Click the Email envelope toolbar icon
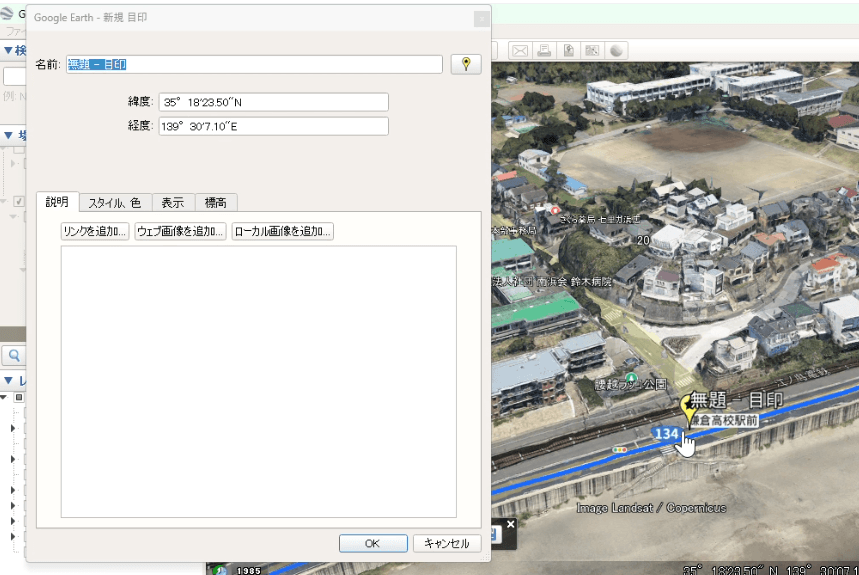The height and width of the screenshot is (575, 859). 520,50
